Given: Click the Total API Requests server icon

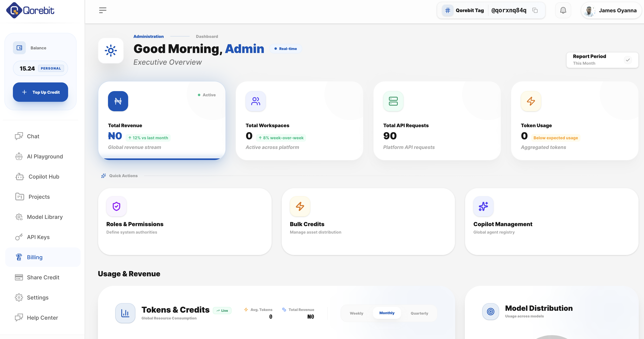Looking at the screenshot, I should coord(393,101).
